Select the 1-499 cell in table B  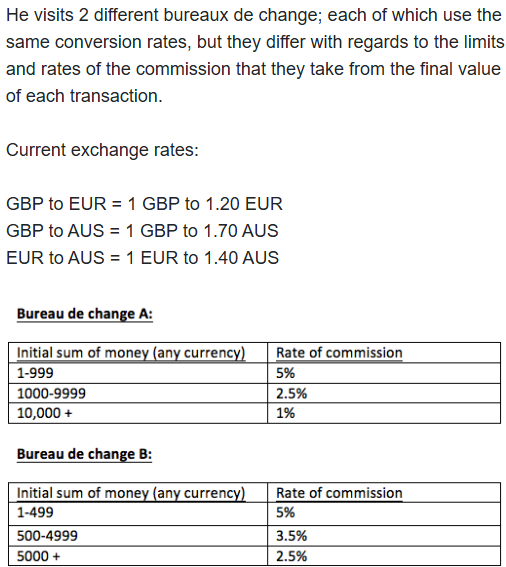click(138, 514)
